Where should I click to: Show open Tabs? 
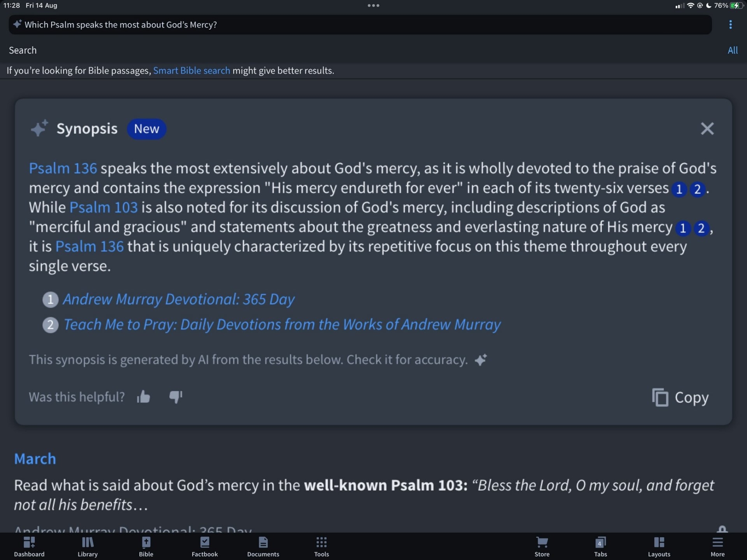click(x=600, y=546)
